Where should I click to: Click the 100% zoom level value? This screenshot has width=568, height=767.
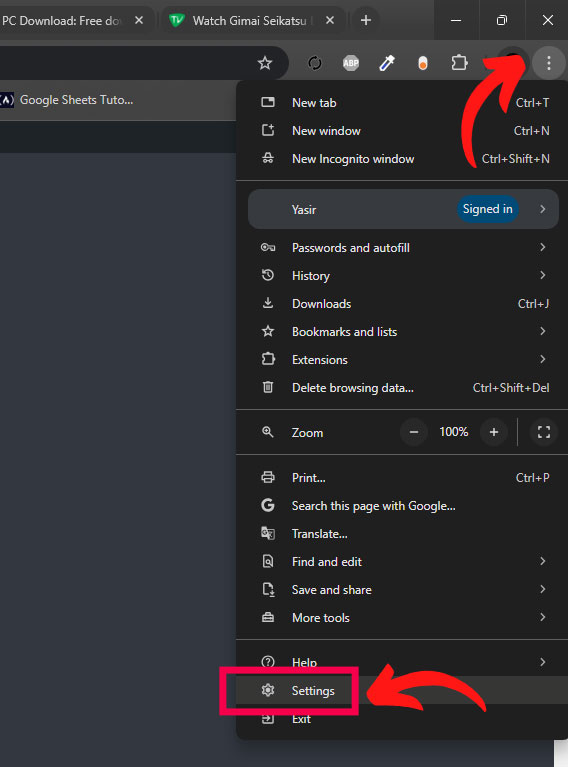[454, 432]
